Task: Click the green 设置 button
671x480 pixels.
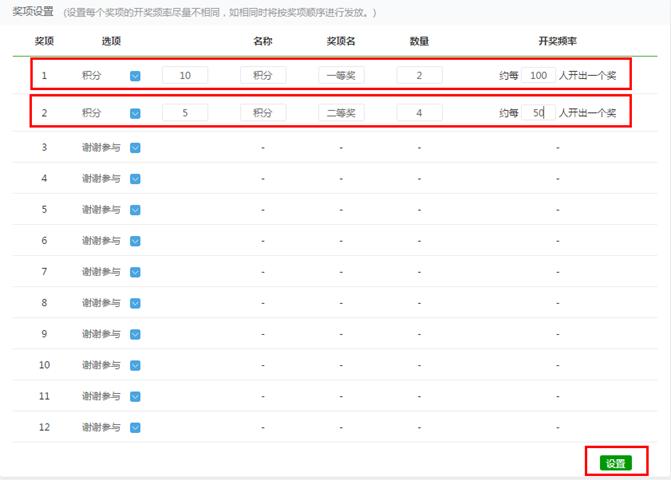Action: click(615, 463)
